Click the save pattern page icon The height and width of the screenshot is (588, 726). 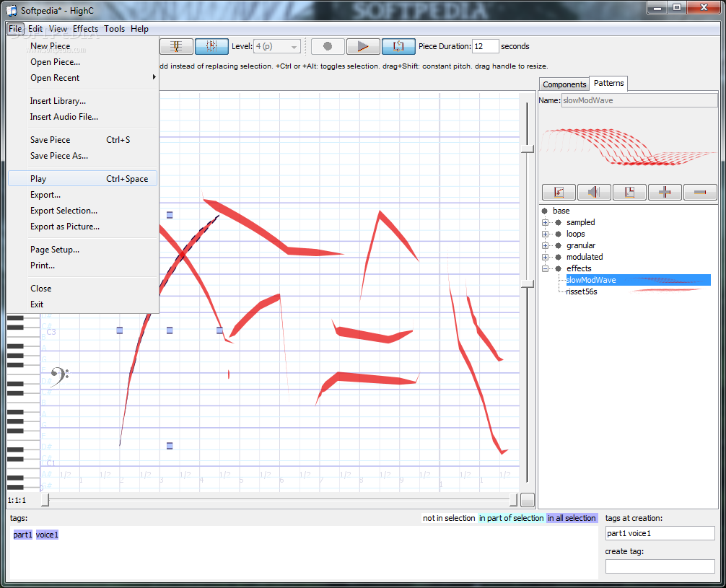[x=629, y=192]
